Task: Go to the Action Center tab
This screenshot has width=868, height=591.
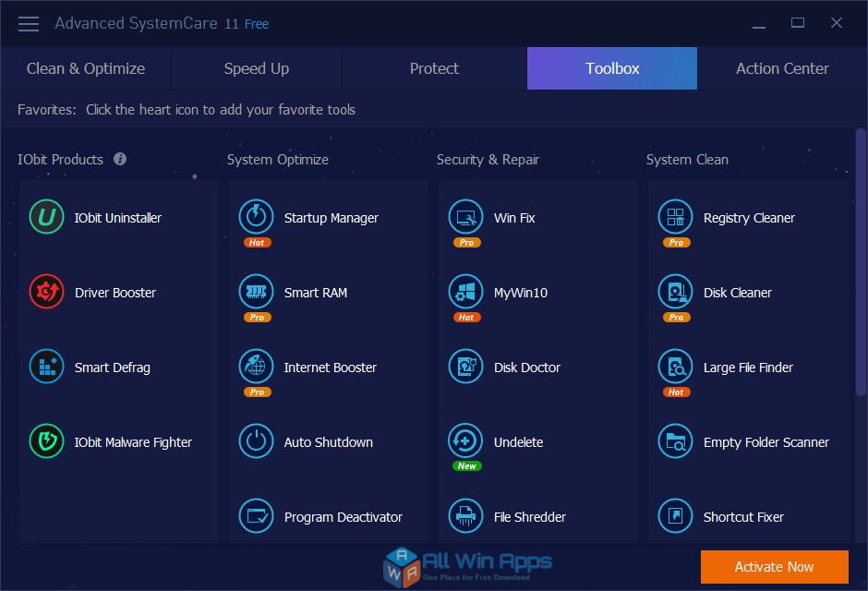Action: 782,68
